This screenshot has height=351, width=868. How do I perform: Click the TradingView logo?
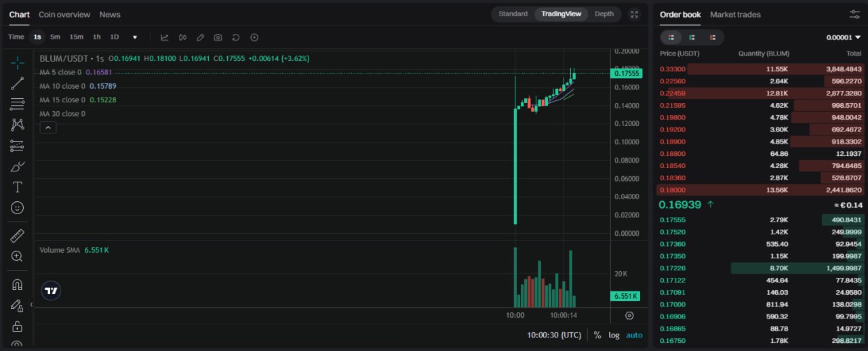pyautogui.click(x=51, y=291)
